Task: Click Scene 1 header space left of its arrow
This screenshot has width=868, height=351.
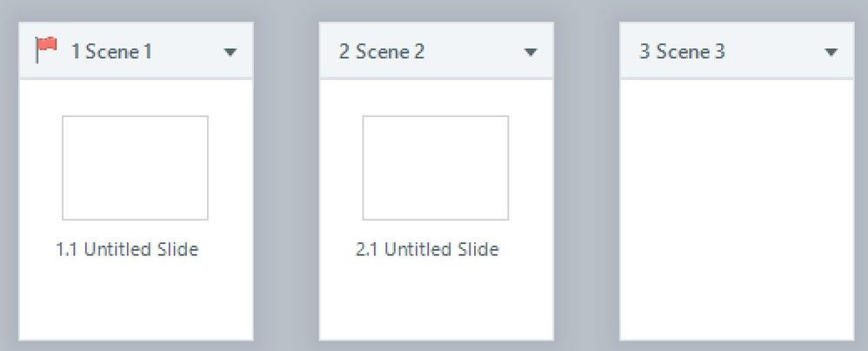Action: (x=187, y=52)
